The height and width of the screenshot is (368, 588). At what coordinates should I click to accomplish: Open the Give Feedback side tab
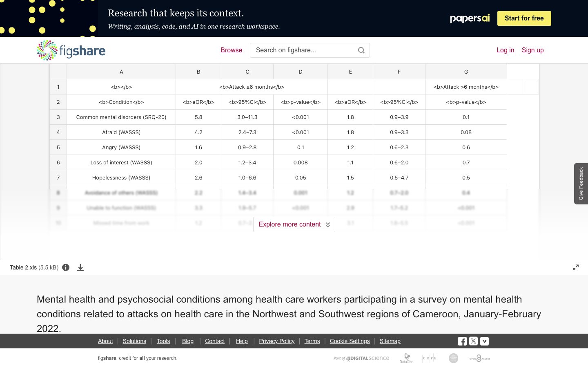(x=581, y=184)
